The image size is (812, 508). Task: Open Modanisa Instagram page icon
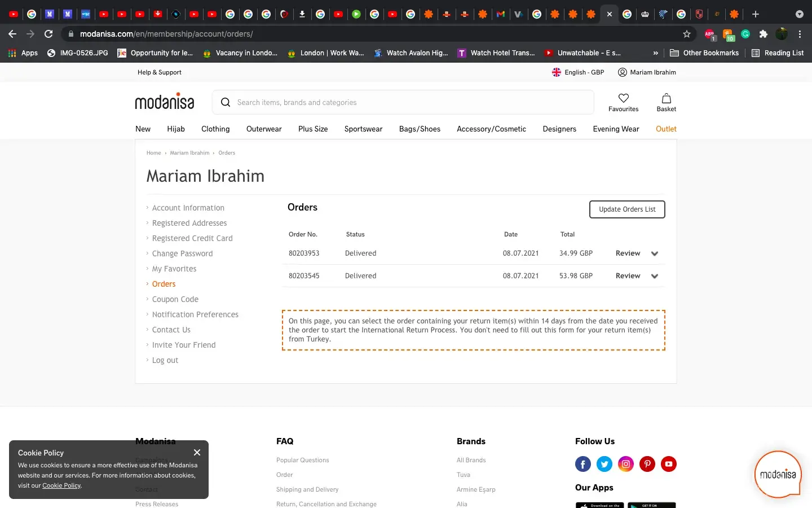(x=625, y=464)
